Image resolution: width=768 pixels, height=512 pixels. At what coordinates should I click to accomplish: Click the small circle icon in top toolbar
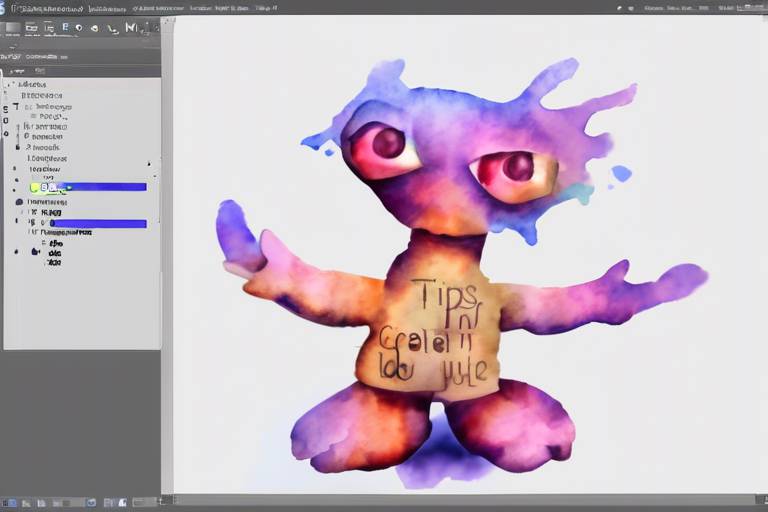click(x=79, y=28)
